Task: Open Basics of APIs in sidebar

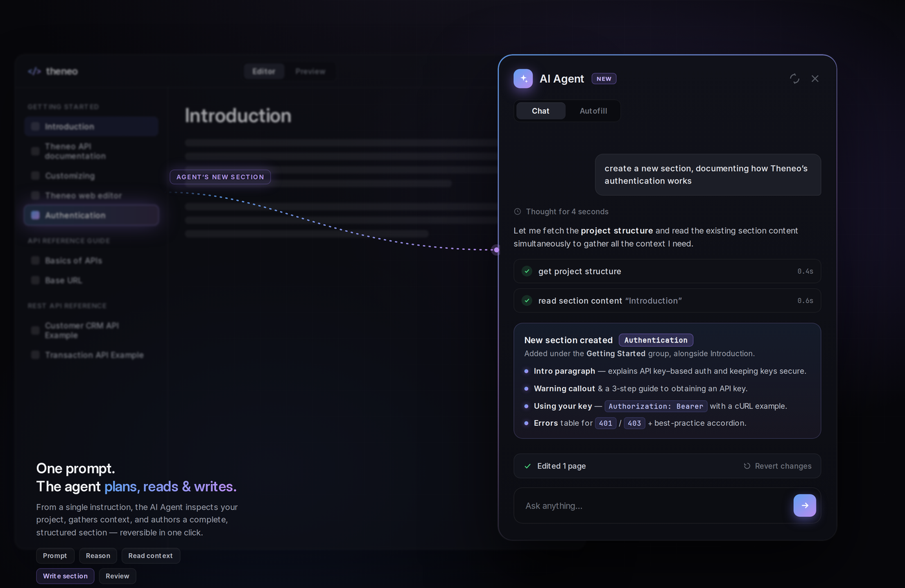Action: click(91, 260)
